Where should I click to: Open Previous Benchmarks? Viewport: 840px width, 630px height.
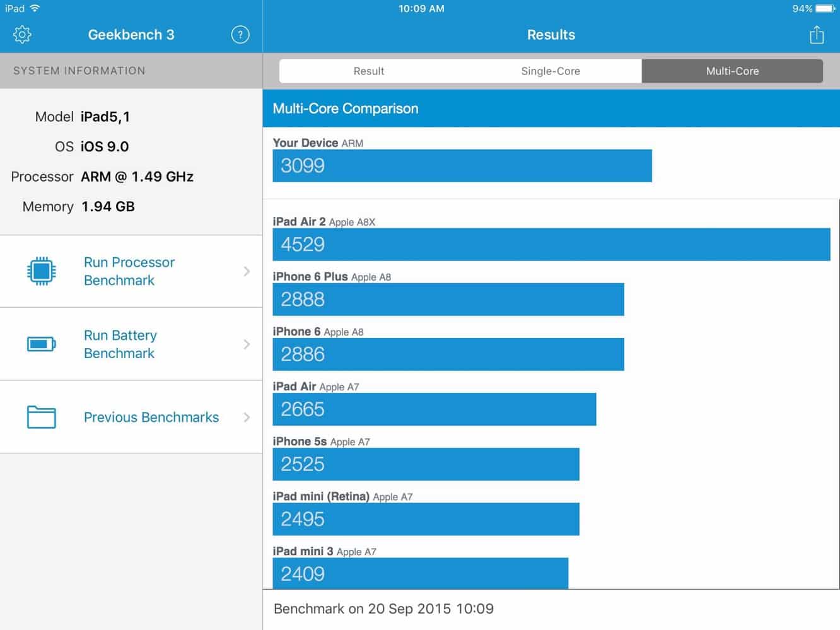pyautogui.click(x=131, y=417)
